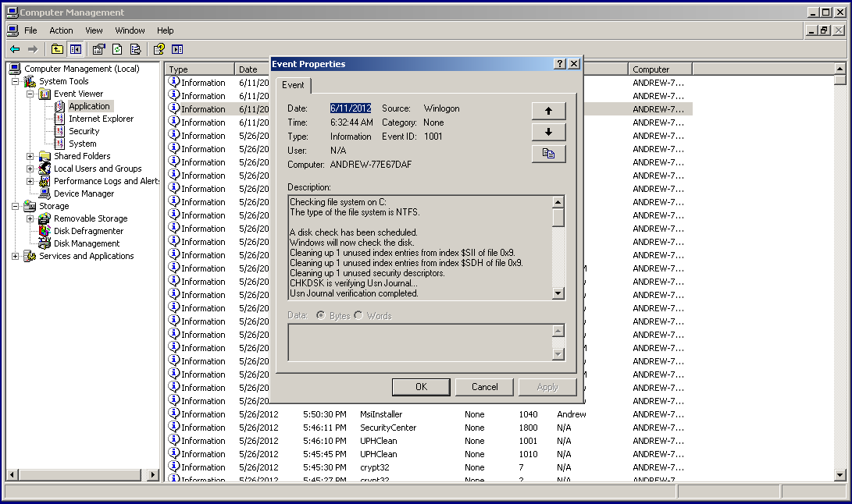Open Properties from the toolbar icon
Viewport: 852px width, 504px height.
[x=98, y=49]
